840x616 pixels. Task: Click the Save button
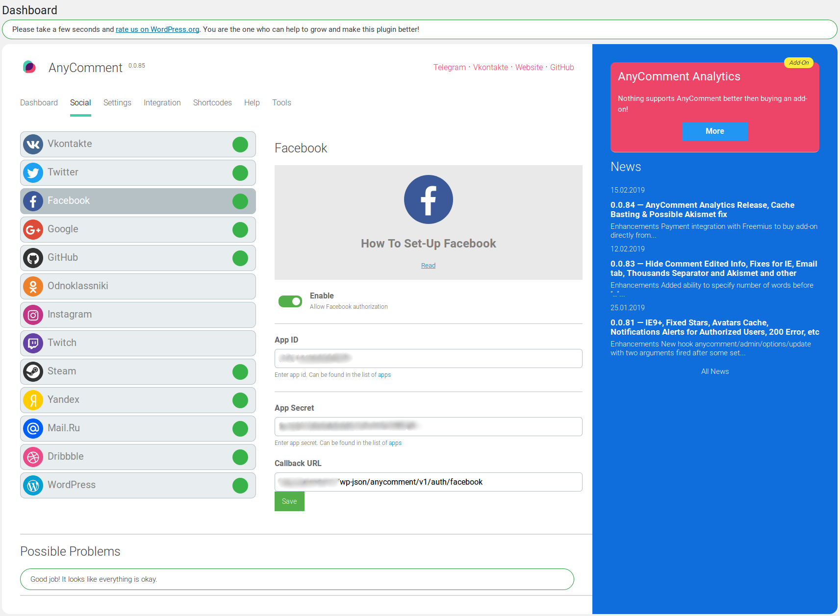coord(289,501)
